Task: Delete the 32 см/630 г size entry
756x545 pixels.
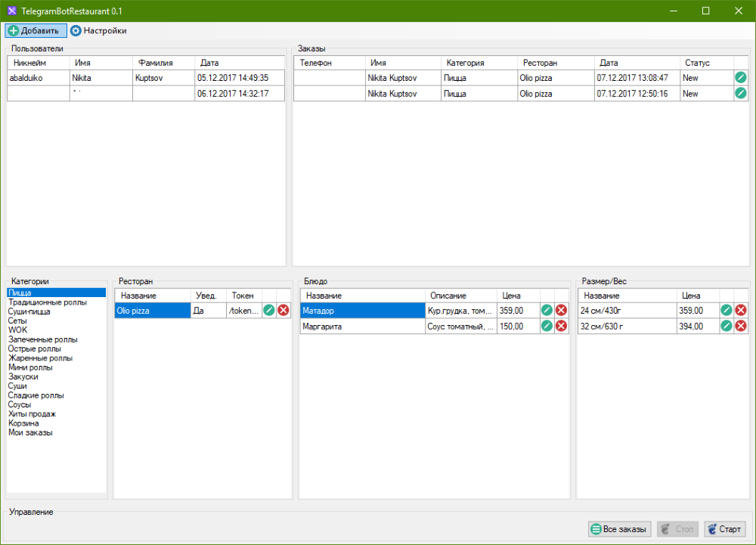Action: 741,326
